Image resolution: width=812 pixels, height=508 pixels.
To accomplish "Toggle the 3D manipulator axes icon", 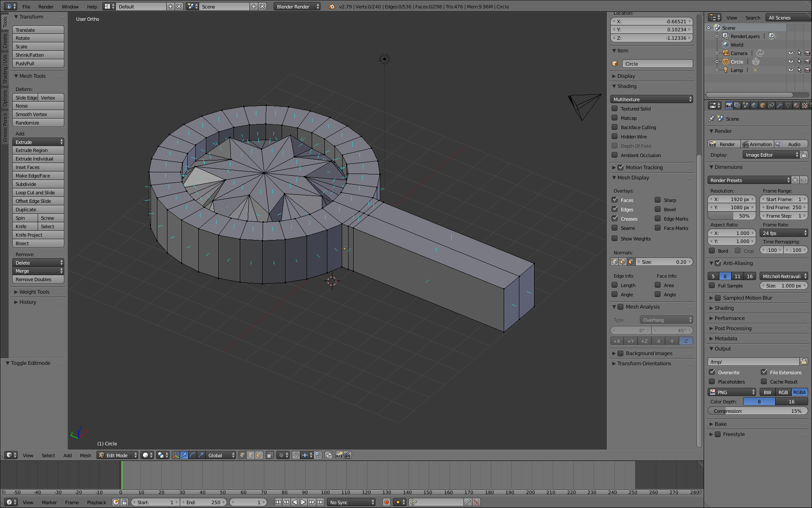I will 176,455.
